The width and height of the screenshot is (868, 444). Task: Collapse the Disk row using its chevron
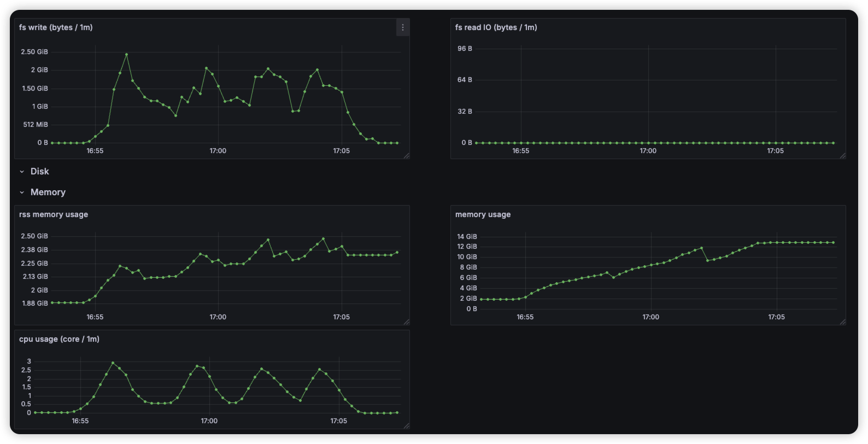pos(22,172)
